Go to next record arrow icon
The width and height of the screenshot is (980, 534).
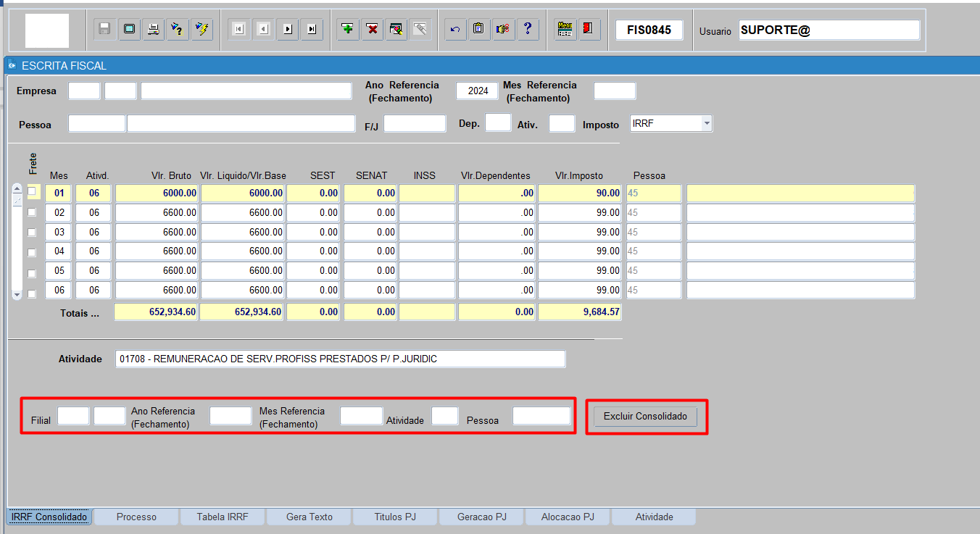point(288,29)
